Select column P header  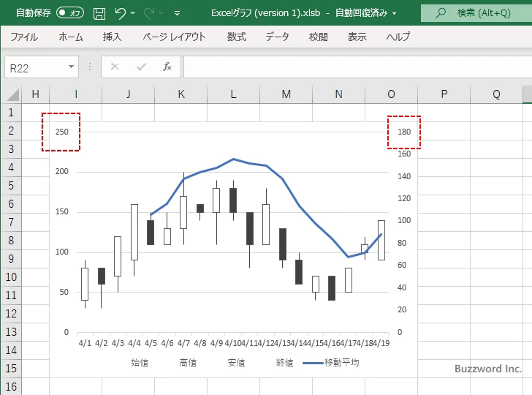point(444,94)
